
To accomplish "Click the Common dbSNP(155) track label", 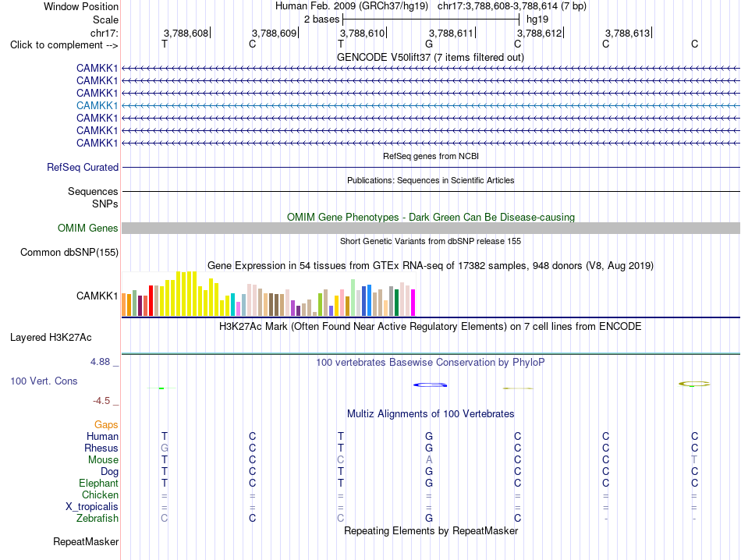I will 69,253.
